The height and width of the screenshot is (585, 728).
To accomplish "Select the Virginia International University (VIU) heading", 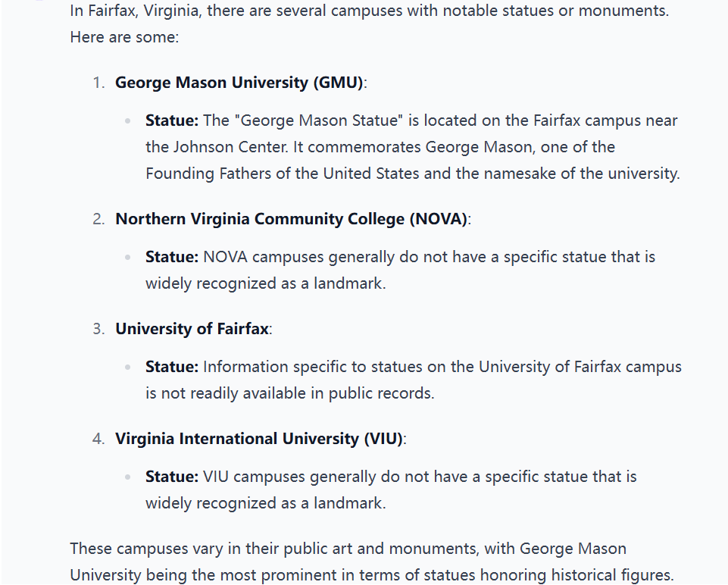I will point(258,439).
